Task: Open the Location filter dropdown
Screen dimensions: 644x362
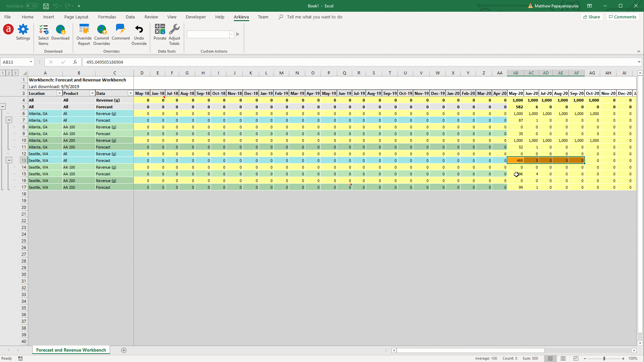Action: (x=59, y=94)
